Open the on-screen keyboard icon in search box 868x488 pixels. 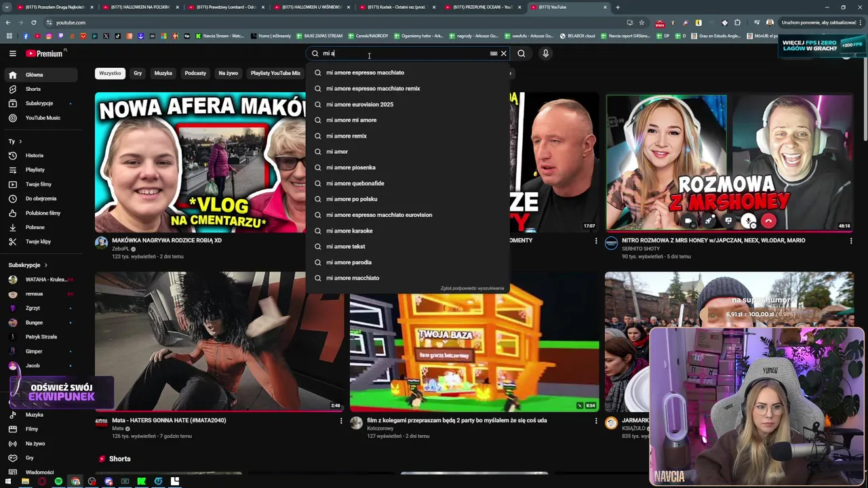494,54
